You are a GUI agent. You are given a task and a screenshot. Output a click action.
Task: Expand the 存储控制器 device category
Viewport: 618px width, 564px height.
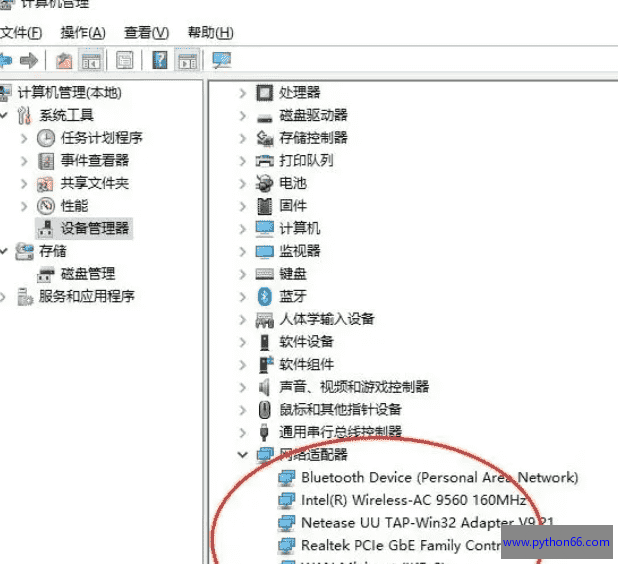[x=242, y=138]
